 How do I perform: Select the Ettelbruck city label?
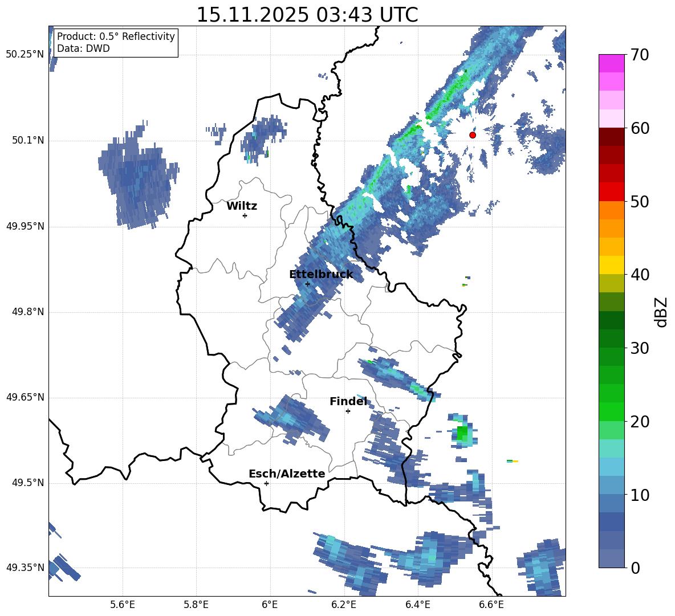pos(321,275)
